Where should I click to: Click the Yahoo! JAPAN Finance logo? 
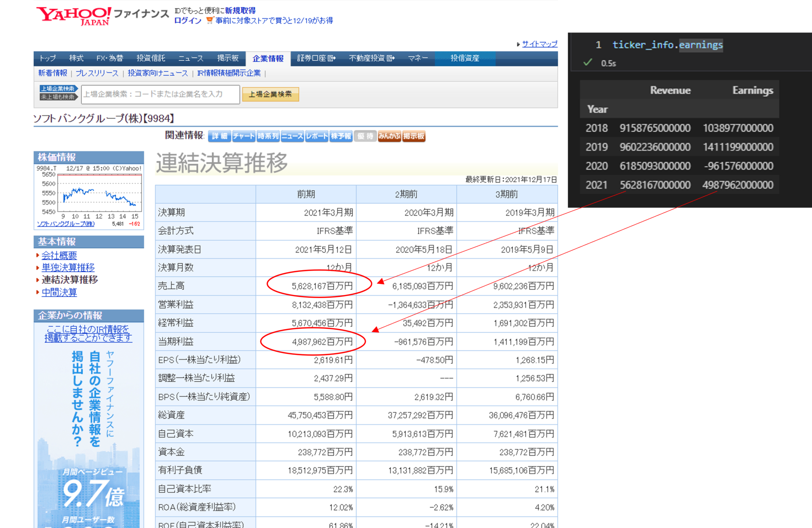pos(73,15)
